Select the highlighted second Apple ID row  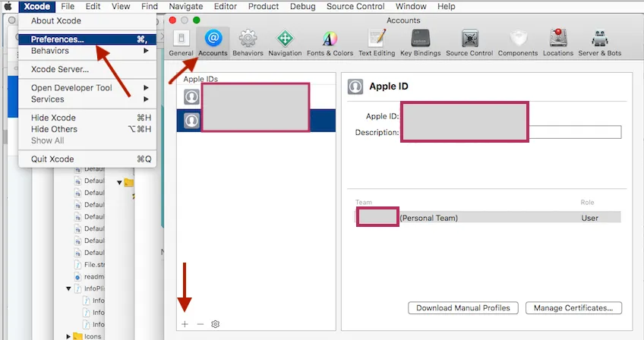[x=256, y=121]
